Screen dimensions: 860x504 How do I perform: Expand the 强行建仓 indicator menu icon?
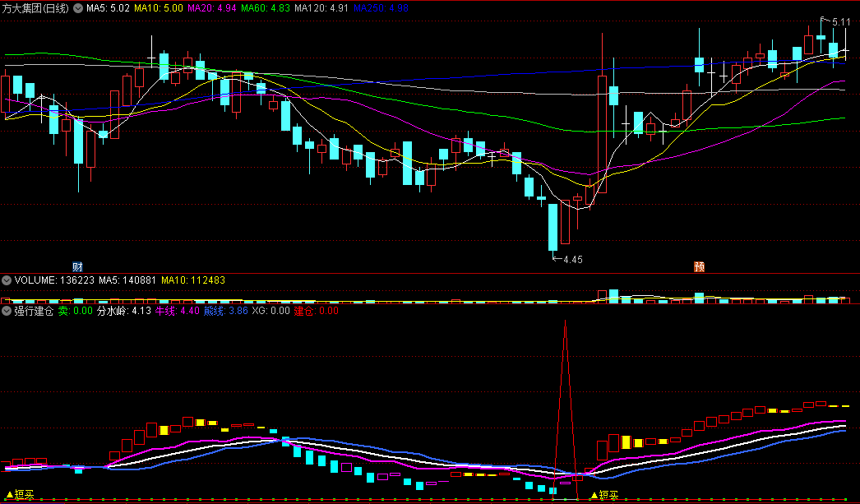pos(6,311)
